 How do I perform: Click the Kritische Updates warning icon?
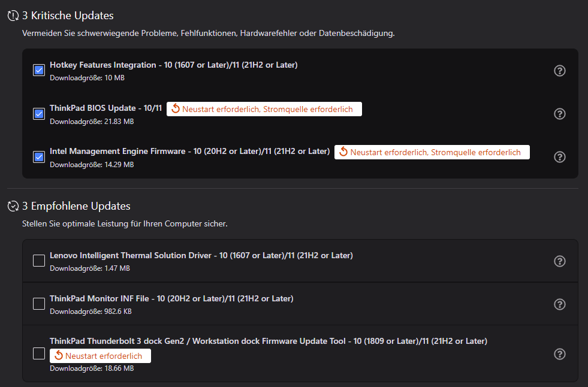[13, 16]
